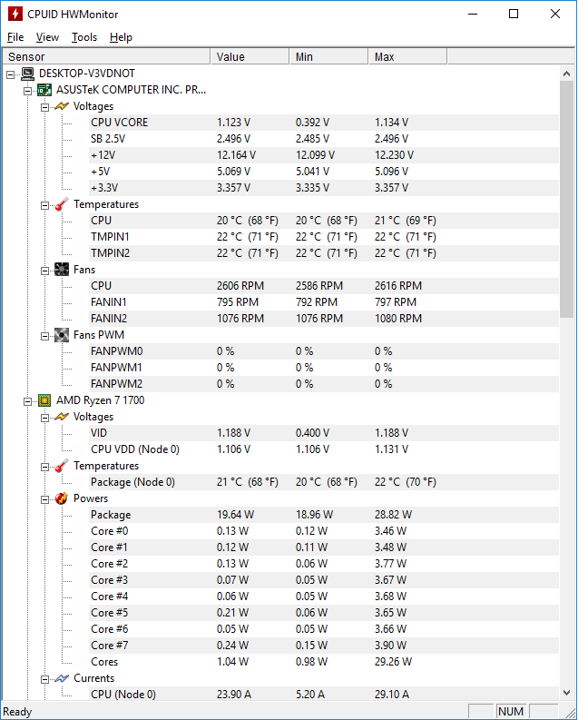
Task: Click the NUM indicator in status bar
Action: click(511, 711)
